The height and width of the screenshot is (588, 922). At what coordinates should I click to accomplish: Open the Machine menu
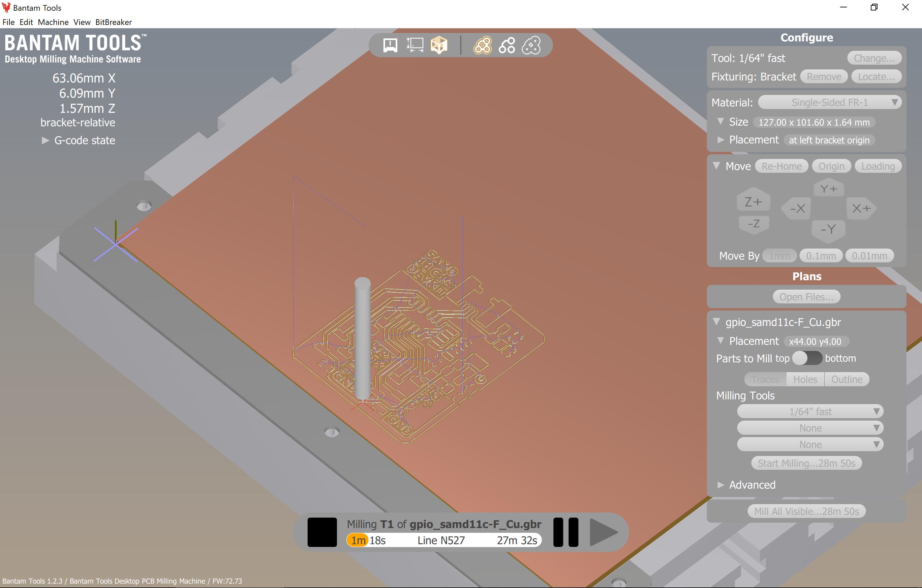coord(53,22)
